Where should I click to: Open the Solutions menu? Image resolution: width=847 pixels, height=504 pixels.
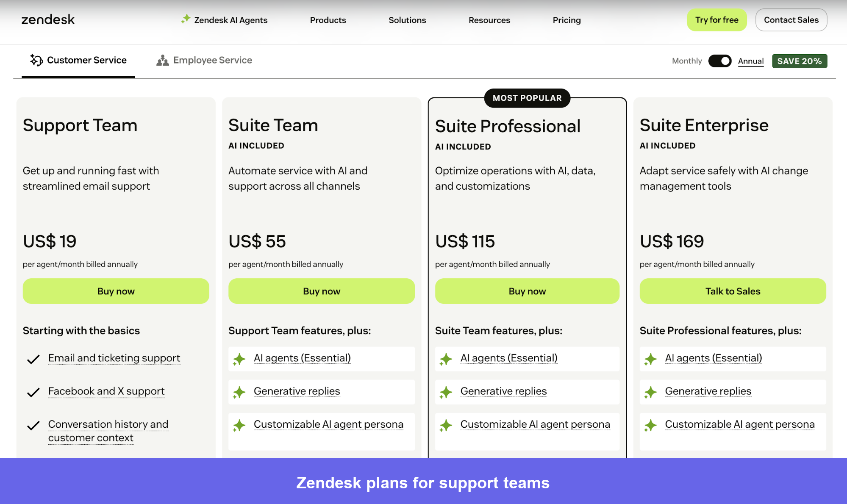click(407, 20)
